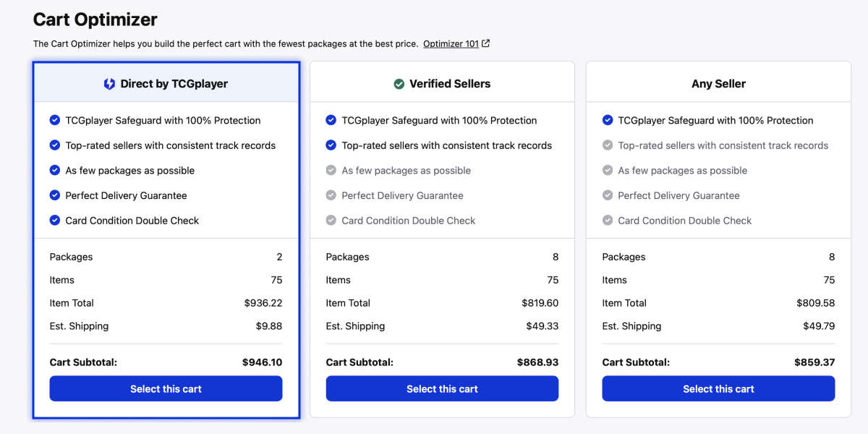The width and height of the screenshot is (868, 434).
Task: Click the Verified Sellers green checkmark icon
Action: (x=399, y=84)
